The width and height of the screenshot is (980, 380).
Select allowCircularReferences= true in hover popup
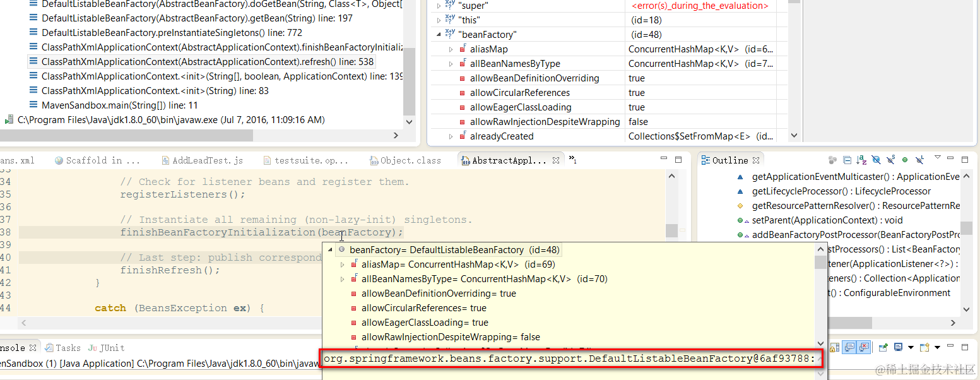(x=423, y=308)
